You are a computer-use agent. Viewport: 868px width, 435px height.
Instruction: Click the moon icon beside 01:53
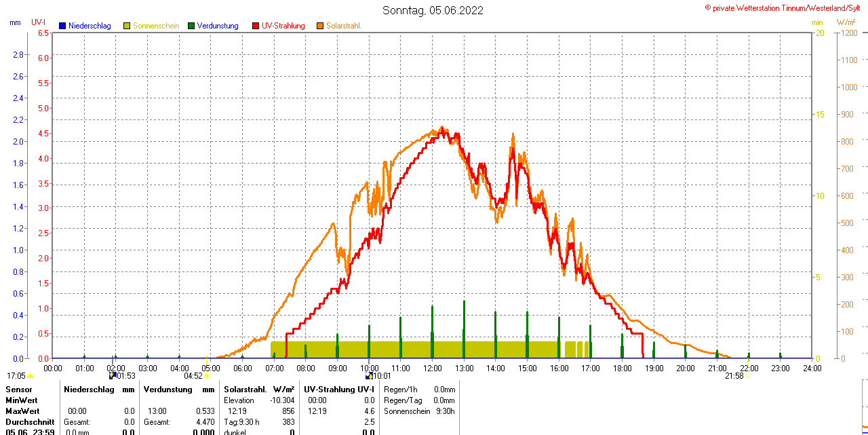[x=112, y=375]
